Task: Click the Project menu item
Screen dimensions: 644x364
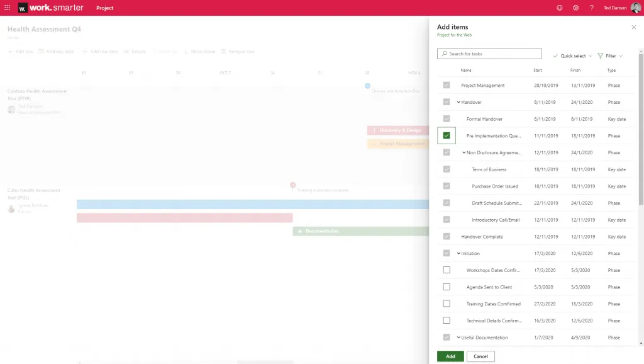Action: (104, 8)
